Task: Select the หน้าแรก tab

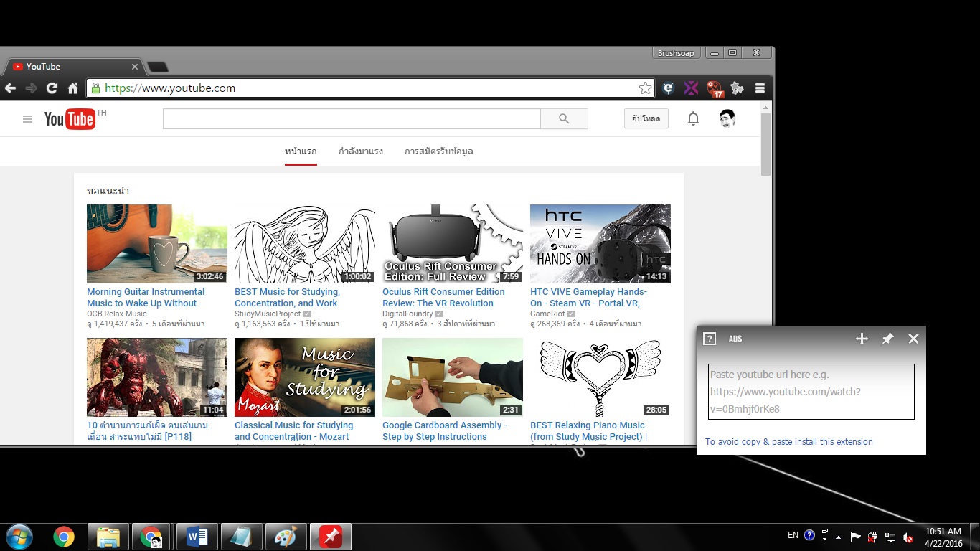Action: click(301, 151)
